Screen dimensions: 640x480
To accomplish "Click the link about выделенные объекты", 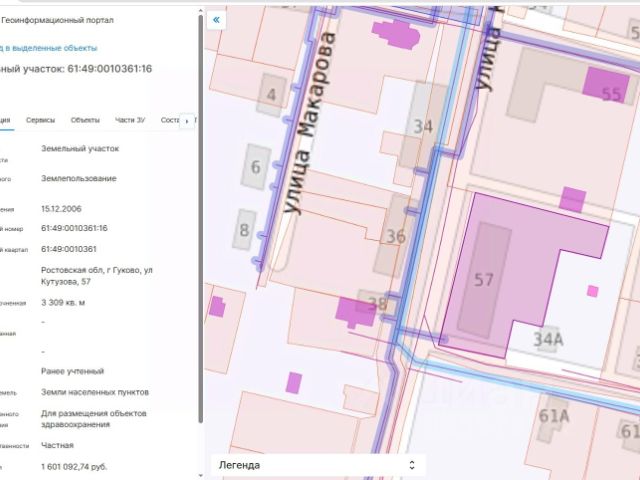I will click(49, 48).
